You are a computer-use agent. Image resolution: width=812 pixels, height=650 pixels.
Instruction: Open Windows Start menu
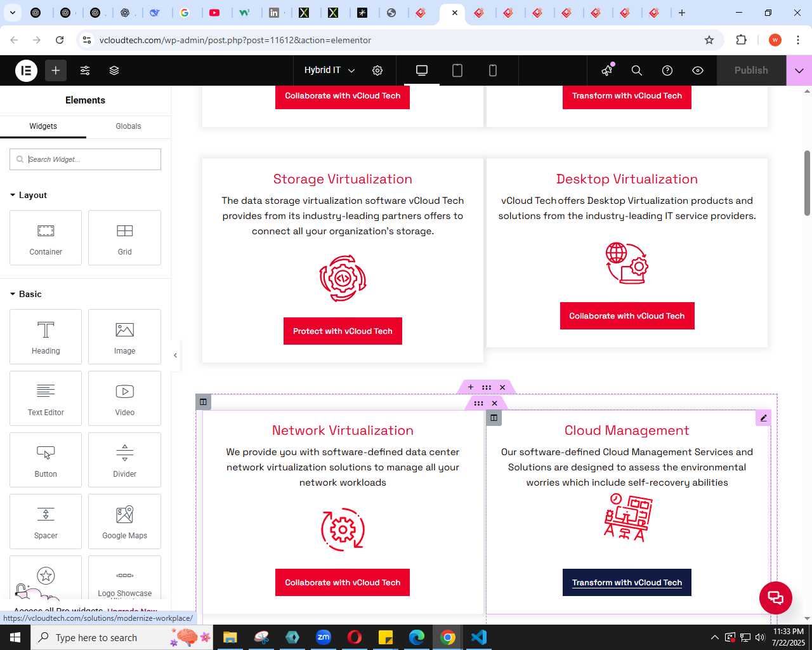coord(15,637)
